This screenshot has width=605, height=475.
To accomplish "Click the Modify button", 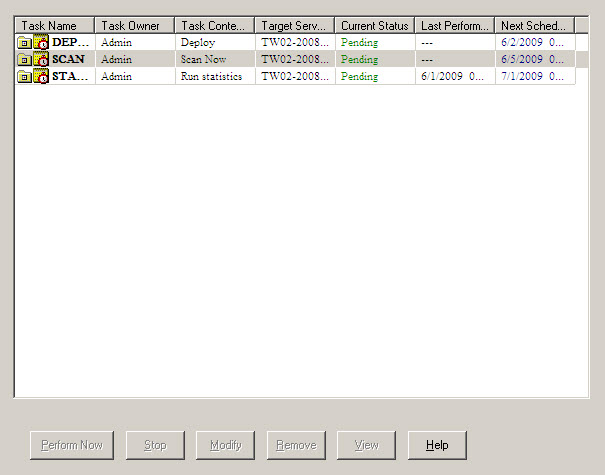I will [x=226, y=445].
